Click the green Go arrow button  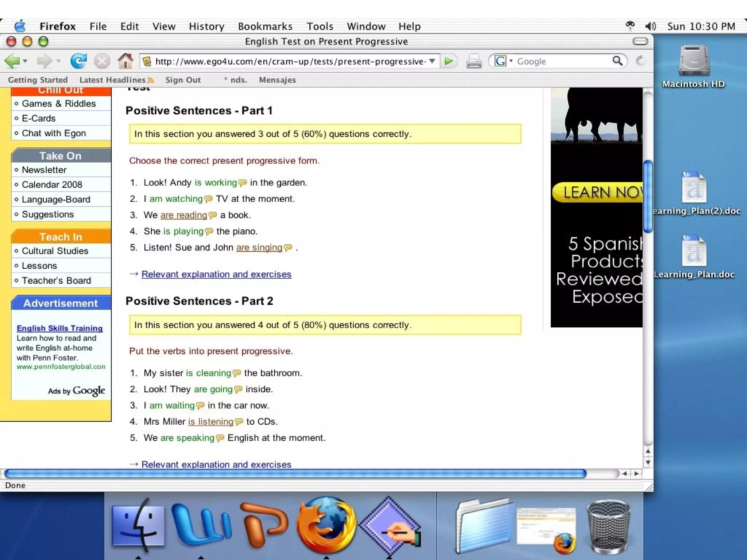[x=449, y=61]
